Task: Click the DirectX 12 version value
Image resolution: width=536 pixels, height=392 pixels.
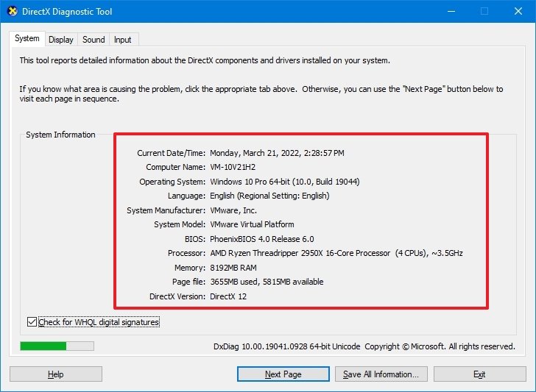Action: [228, 296]
